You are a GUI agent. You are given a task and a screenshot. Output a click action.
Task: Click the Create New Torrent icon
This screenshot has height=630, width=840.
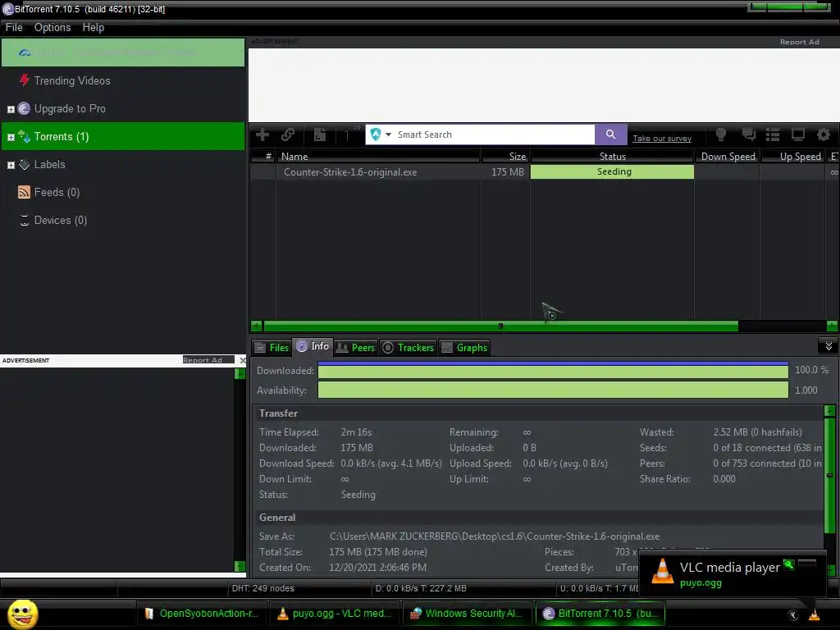tap(320, 135)
